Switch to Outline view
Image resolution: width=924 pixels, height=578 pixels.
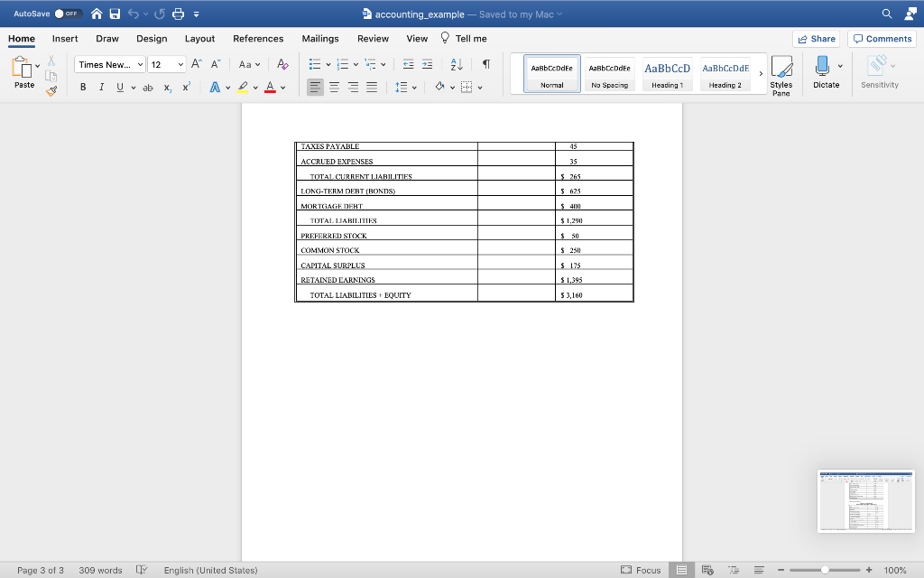click(734, 570)
